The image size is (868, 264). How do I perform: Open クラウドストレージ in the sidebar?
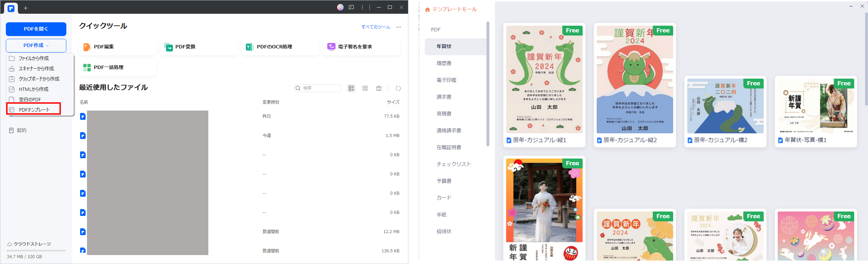tap(32, 244)
